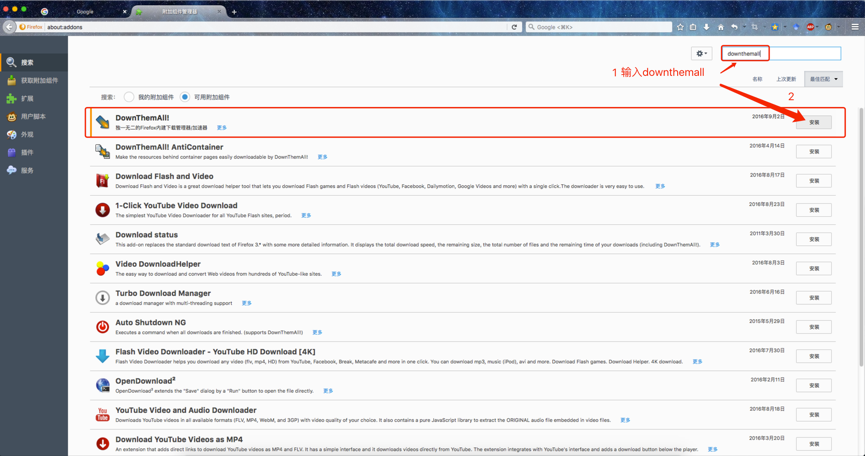
Task: Install Auto Shutdown NG with 安装
Action: (814, 327)
